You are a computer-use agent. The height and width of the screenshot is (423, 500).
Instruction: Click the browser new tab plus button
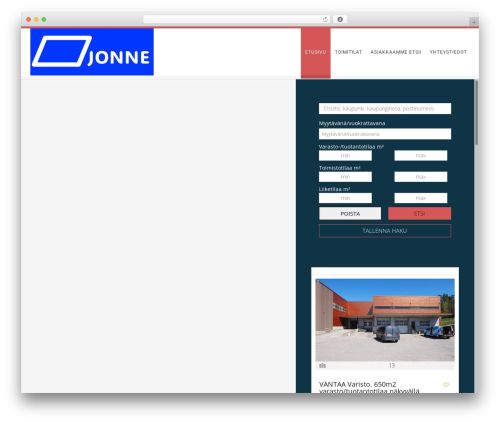pos(474,22)
